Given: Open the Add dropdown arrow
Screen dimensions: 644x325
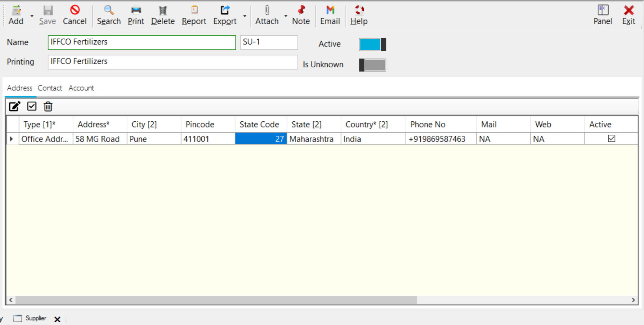Looking at the screenshot, I should [x=31, y=16].
